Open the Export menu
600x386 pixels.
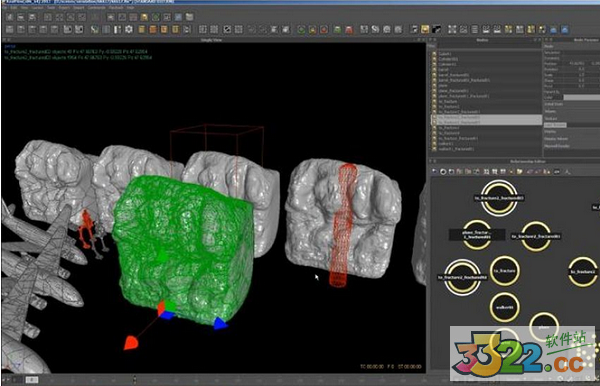[x=64, y=7]
